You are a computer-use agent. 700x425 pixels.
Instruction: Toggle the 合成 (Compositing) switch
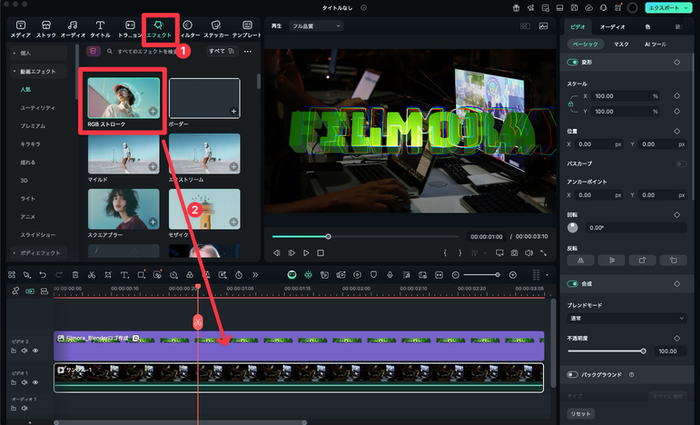tap(573, 284)
